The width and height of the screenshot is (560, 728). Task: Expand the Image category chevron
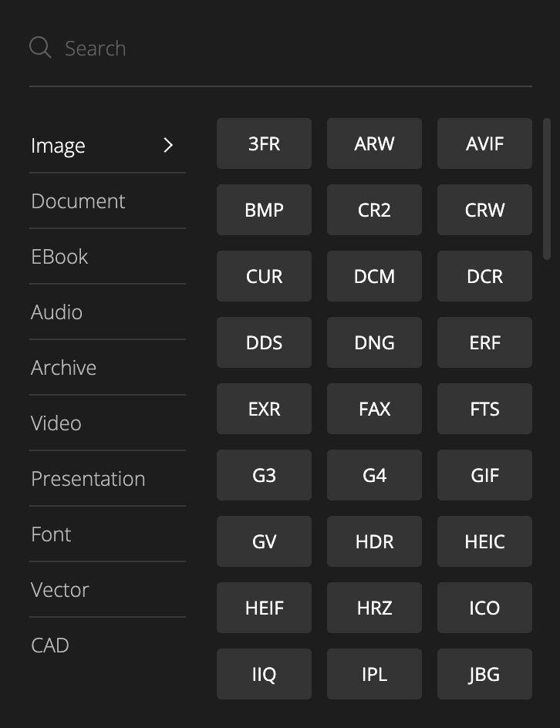coord(168,145)
